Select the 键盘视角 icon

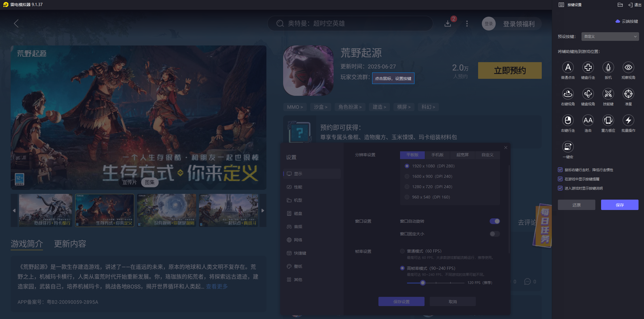pos(588,94)
